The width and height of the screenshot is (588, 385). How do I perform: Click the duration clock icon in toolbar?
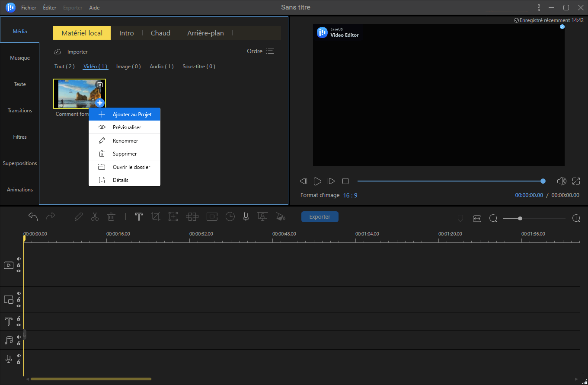230,217
